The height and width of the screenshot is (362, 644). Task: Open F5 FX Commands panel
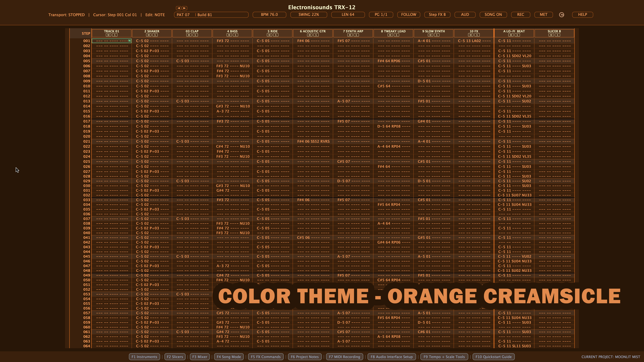point(266,357)
